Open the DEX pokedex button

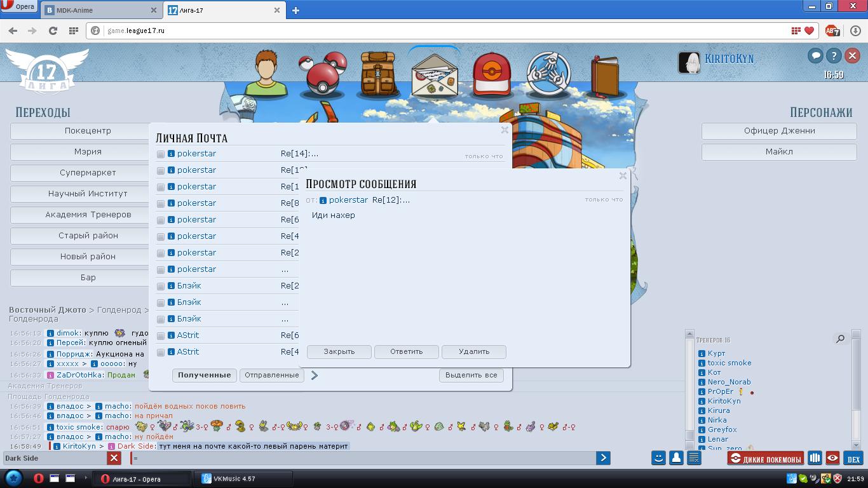[x=853, y=459]
